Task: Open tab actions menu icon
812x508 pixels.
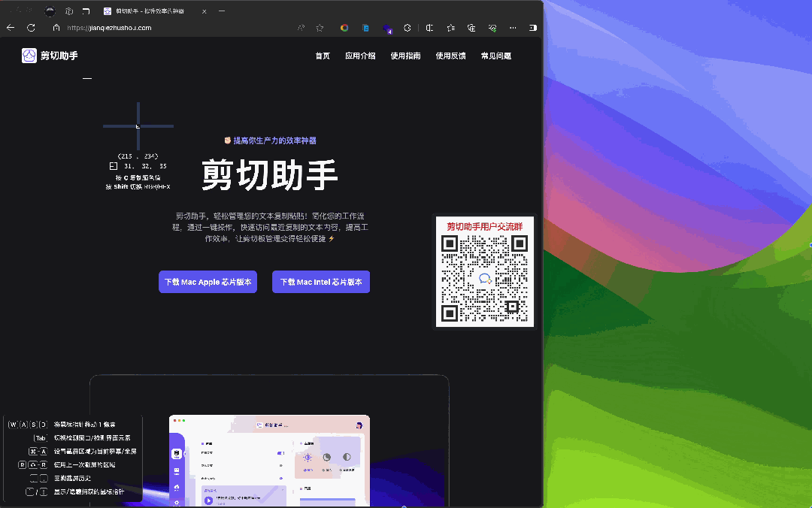Action: (86, 11)
